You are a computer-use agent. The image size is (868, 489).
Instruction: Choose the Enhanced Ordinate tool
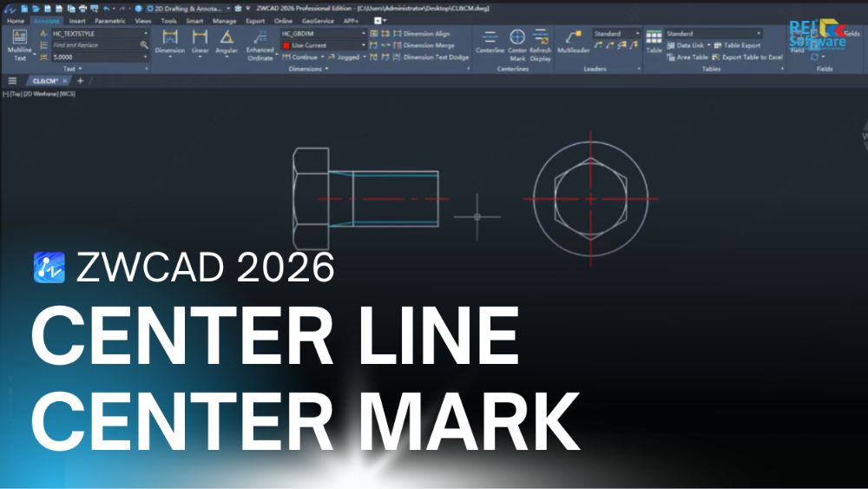[x=260, y=45]
